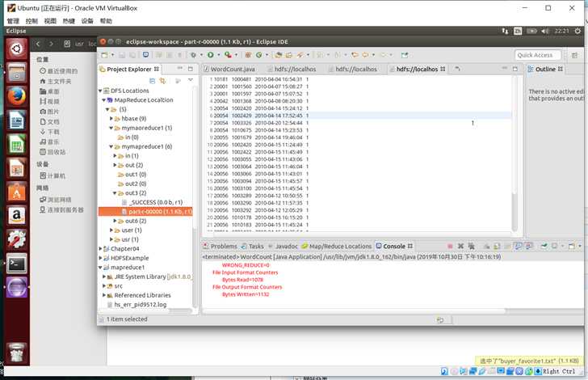
Task: Click the Quick Access search field
Action: pos(538,55)
